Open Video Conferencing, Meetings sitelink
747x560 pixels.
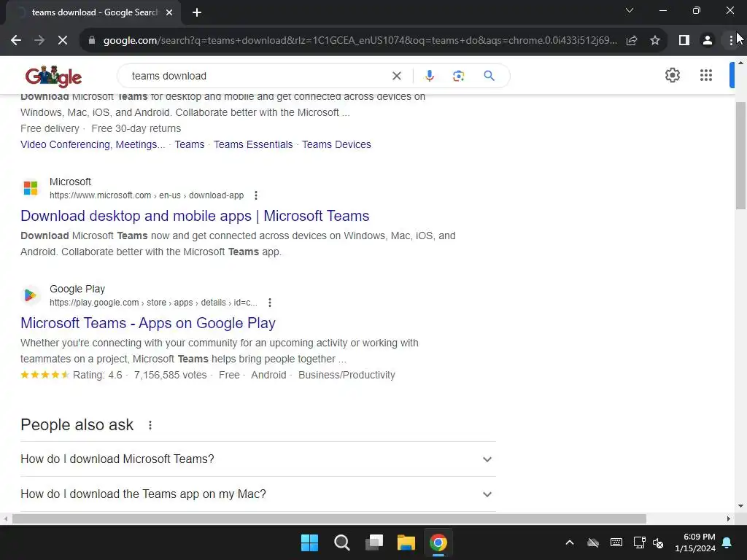(x=93, y=144)
